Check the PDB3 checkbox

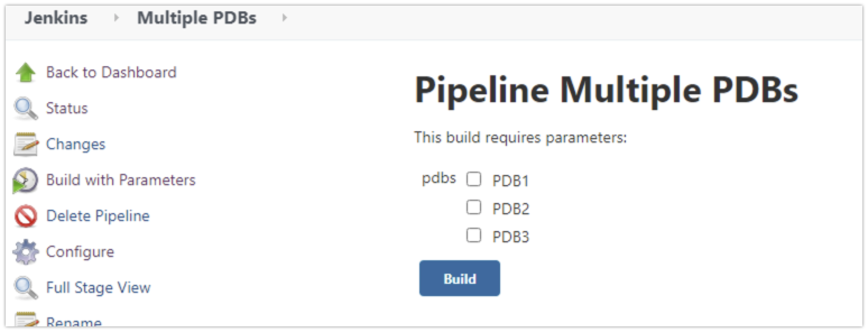pos(474,236)
